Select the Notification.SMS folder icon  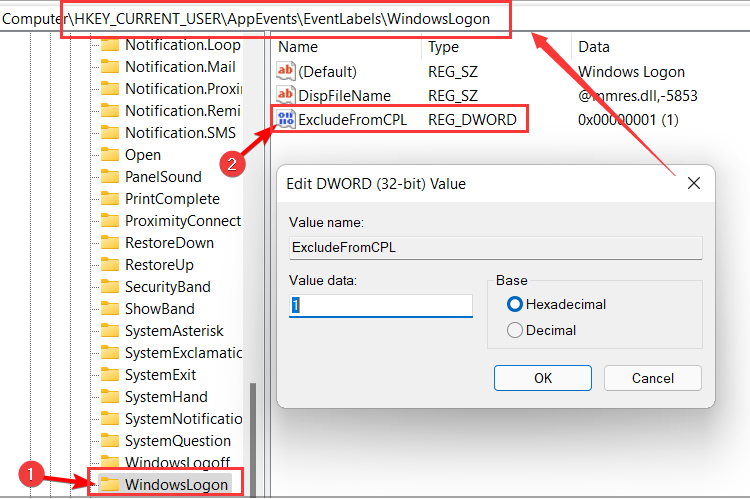pos(110,133)
